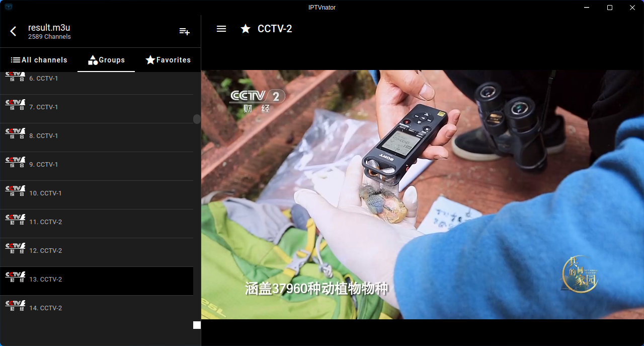Show the Favorites tab

[x=168, y=60]
